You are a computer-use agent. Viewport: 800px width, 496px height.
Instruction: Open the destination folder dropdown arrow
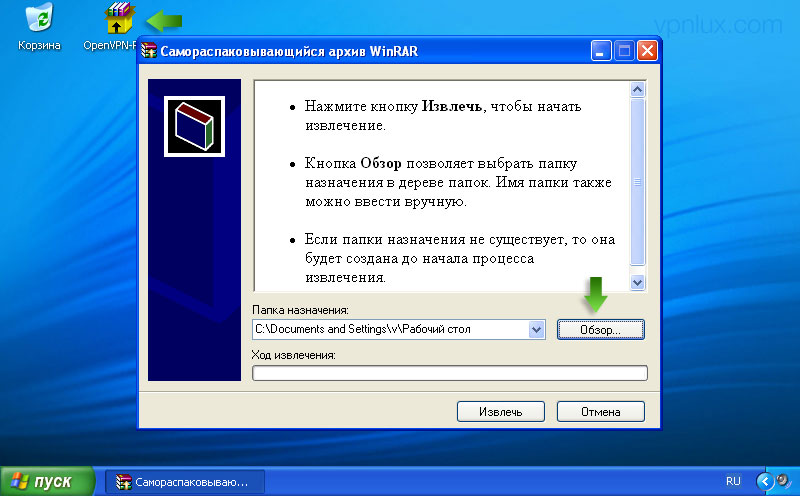[536, 330]
